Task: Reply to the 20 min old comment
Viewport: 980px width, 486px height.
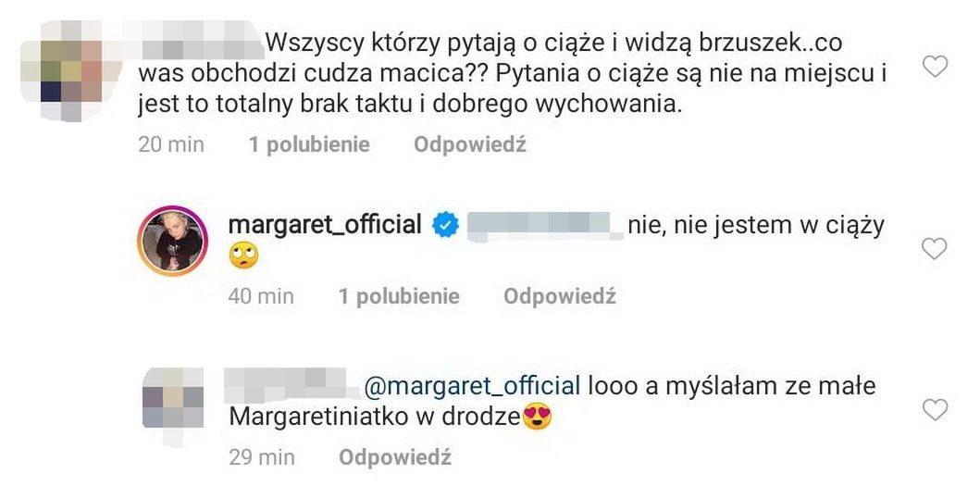Action: (470, 145)
